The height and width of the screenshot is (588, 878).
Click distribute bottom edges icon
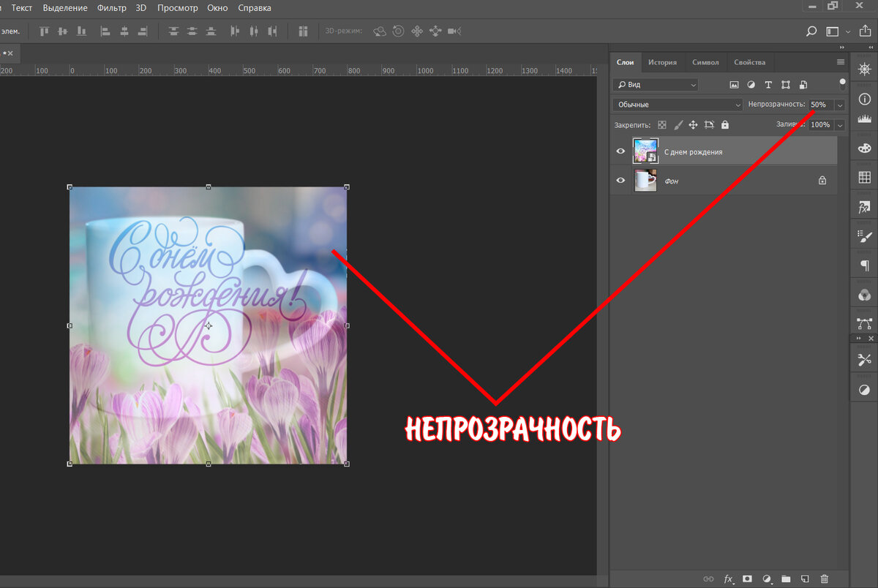(211, 31)
